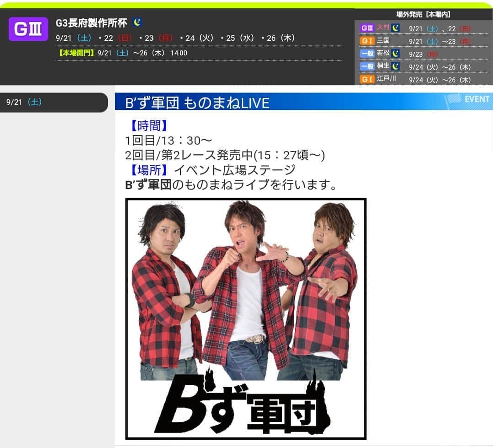This screenshot has height=448, width=493.
Task: Click the 9/21（土）～26（木） 14:00 opening time
Action: 142,53
